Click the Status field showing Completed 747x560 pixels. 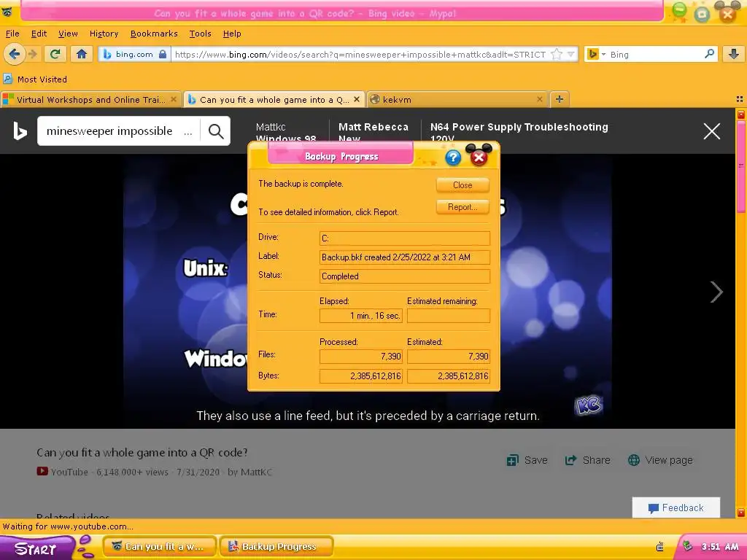[404, 276]
